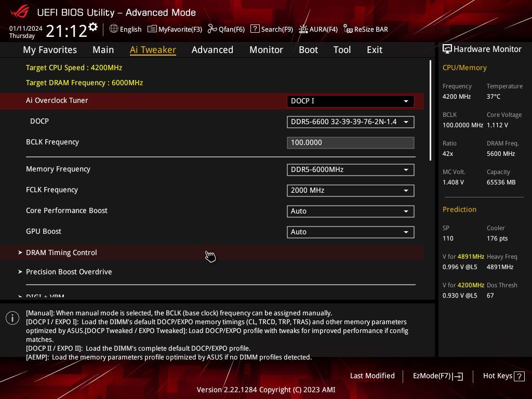Click Target CPU Speed : 4200MHz text
The image size is (532, 399).
tap(74, 68)
